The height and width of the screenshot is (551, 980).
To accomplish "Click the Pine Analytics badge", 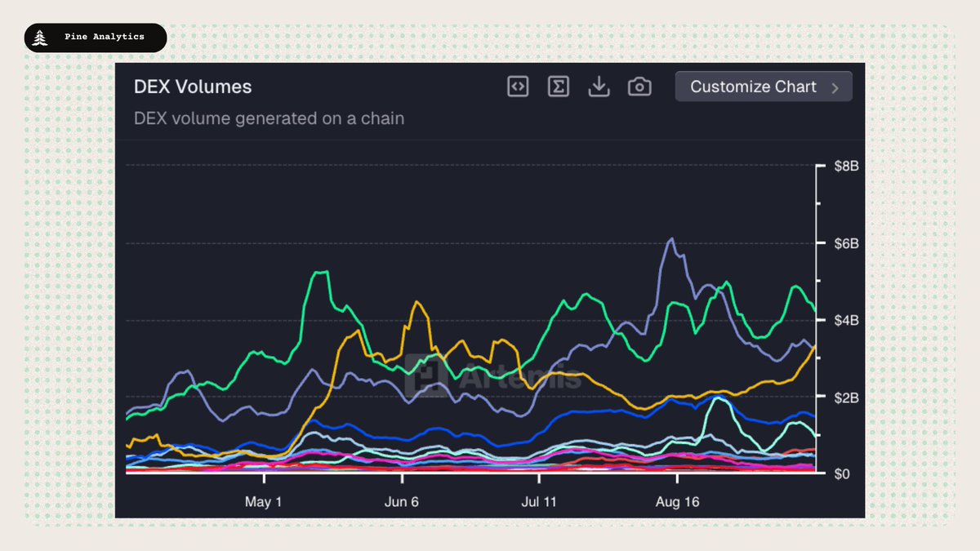I will coord(95,37).
